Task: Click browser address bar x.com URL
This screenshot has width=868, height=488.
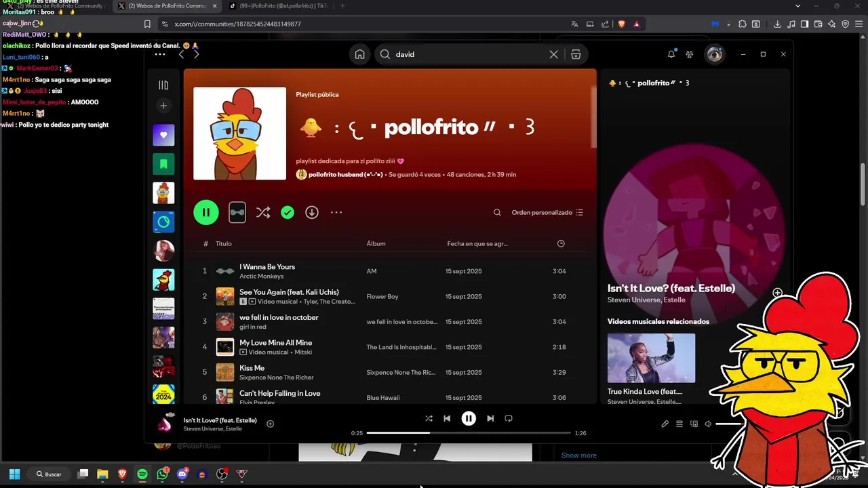Action: 238,24
